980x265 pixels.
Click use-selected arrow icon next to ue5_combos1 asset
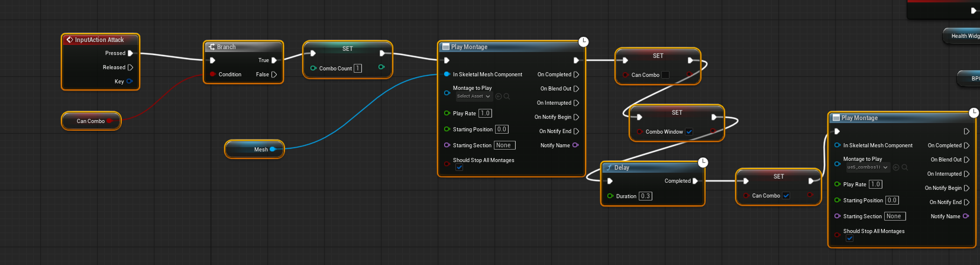[x=896, y=167]
